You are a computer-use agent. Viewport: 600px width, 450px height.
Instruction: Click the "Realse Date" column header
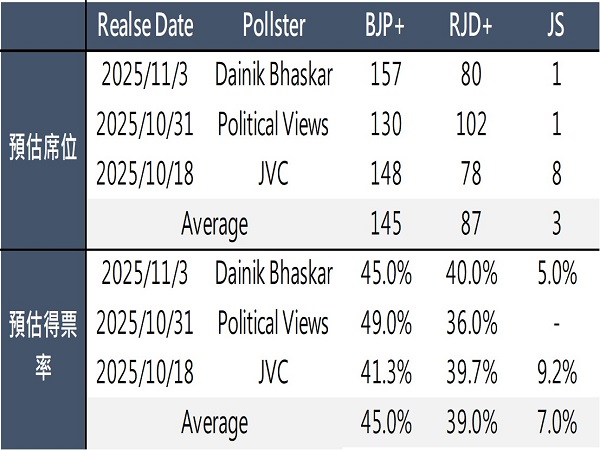147,26
